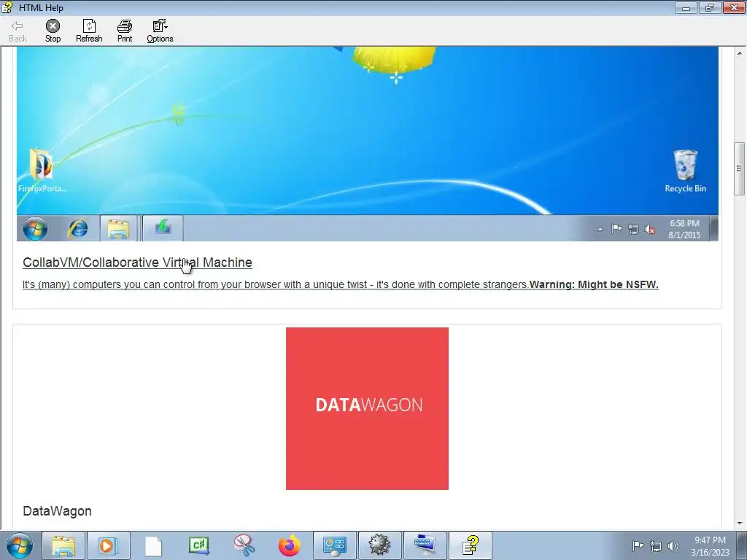Click the embedded Windows 7 desktop screenshot
747x560 pixels.
point(368,144)
